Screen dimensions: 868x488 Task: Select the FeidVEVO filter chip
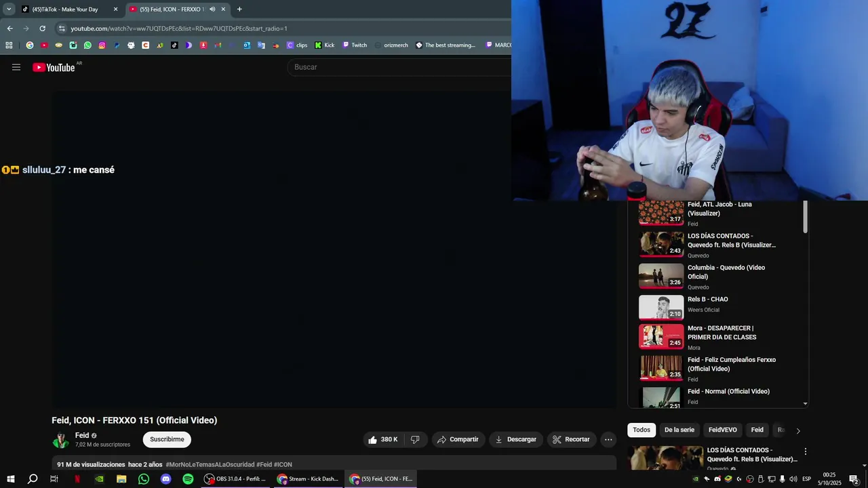(x=723, y=430)
